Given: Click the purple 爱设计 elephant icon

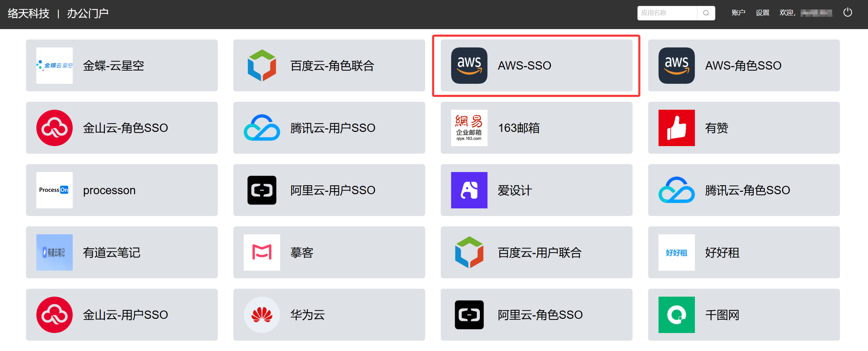Looking at the screenshot, I should tap(469, 190).
